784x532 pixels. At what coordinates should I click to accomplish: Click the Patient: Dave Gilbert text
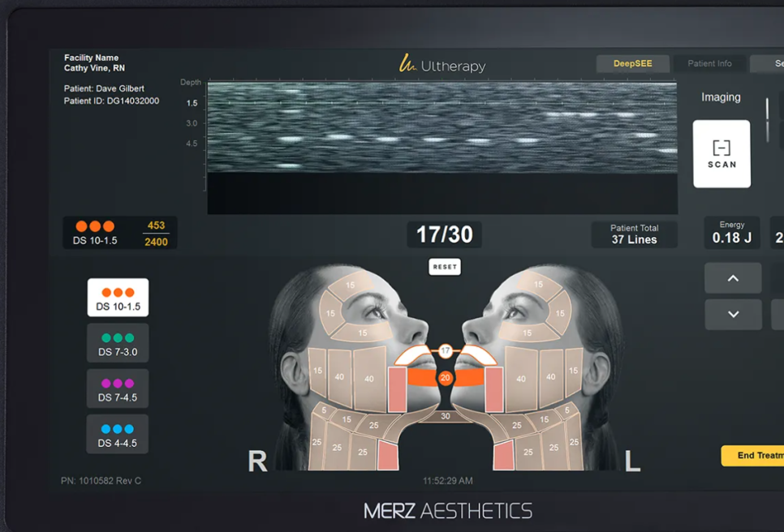click(x=104, y=88)
